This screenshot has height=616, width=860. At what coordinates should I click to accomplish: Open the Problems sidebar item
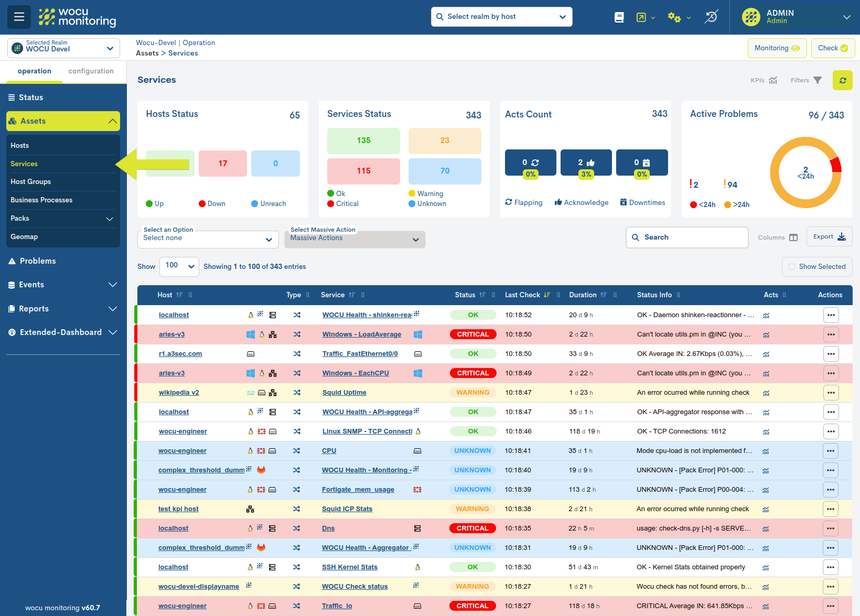pyautogui.click(x=38, y=261)
